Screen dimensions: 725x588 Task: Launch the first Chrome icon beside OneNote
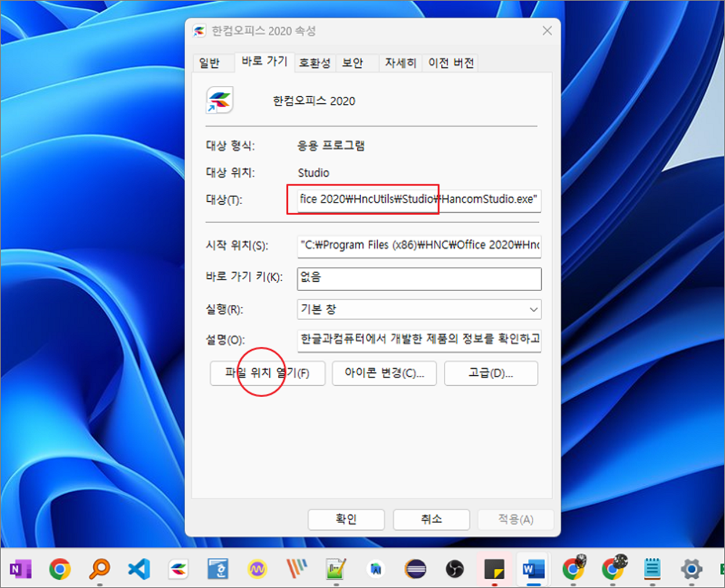(x=60, y=569)
